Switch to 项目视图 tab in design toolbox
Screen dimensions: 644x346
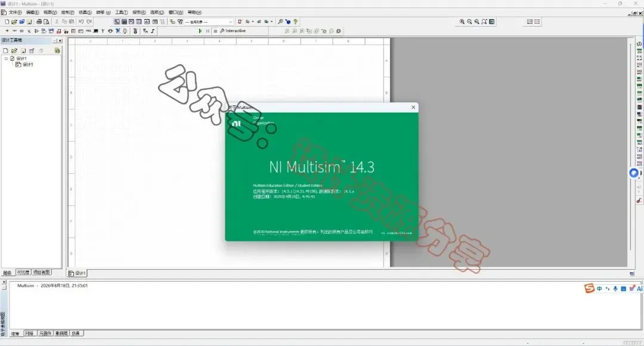pyautogui.click(x=42, y=272)
